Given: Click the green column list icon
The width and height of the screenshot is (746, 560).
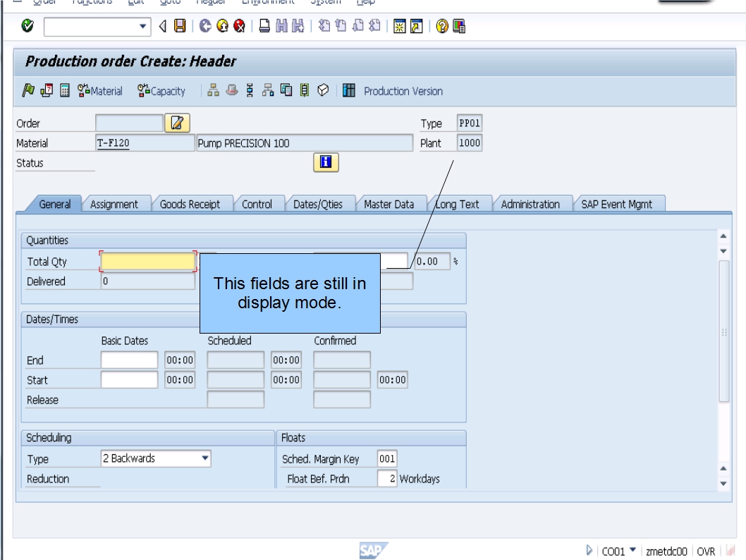Looking at the screenshot, I should coord(305,90).
